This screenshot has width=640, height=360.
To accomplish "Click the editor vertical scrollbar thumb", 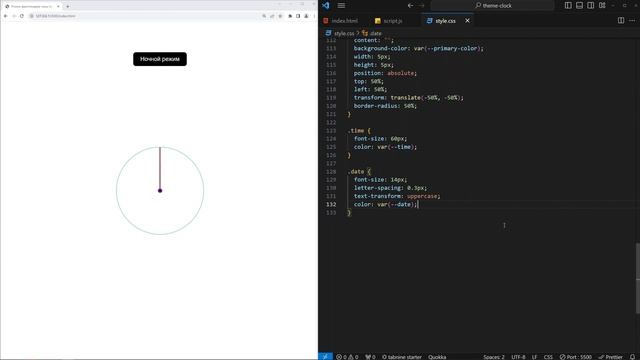I will 638,278.
